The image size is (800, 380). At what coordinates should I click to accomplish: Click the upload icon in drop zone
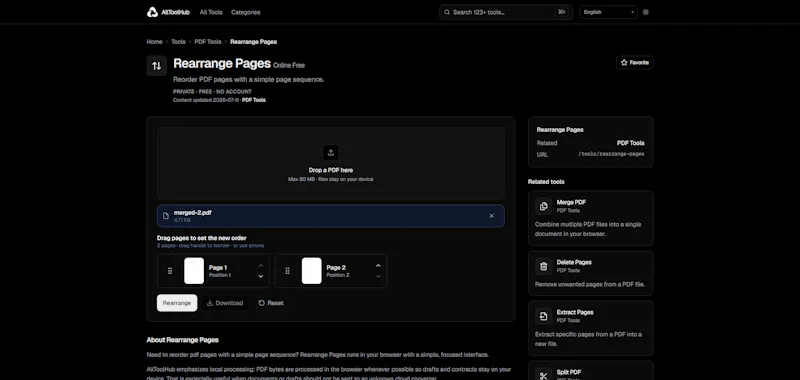coord(331,153)
